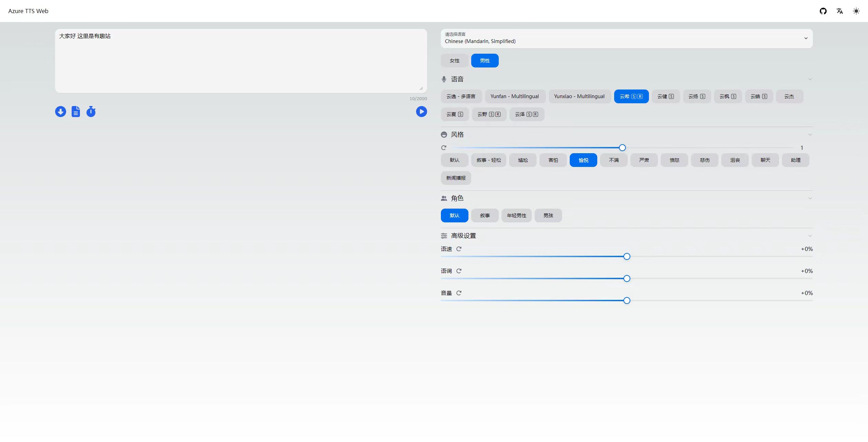Collapse the 语音 section chevron
This screenshot has width=868, height=442.
click(x=810, y=79)
